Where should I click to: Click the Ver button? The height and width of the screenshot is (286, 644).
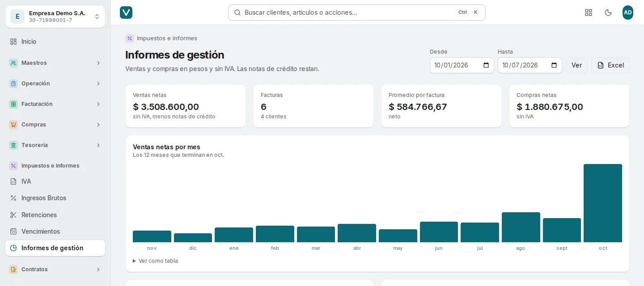[576, 65]
